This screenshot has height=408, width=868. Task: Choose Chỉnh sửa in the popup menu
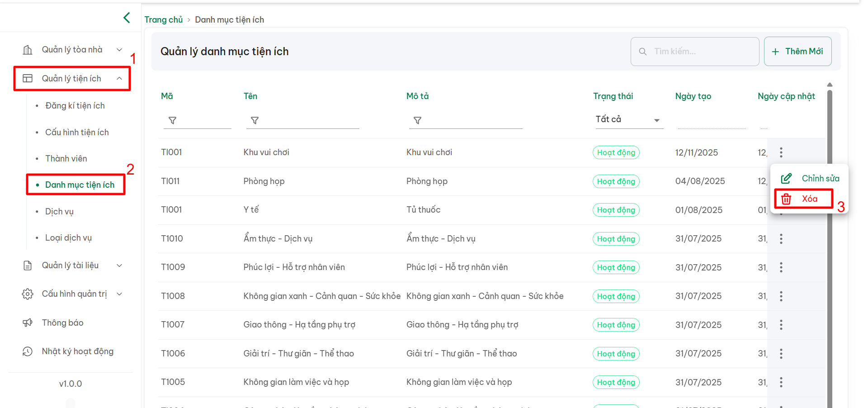click(810, 178)
